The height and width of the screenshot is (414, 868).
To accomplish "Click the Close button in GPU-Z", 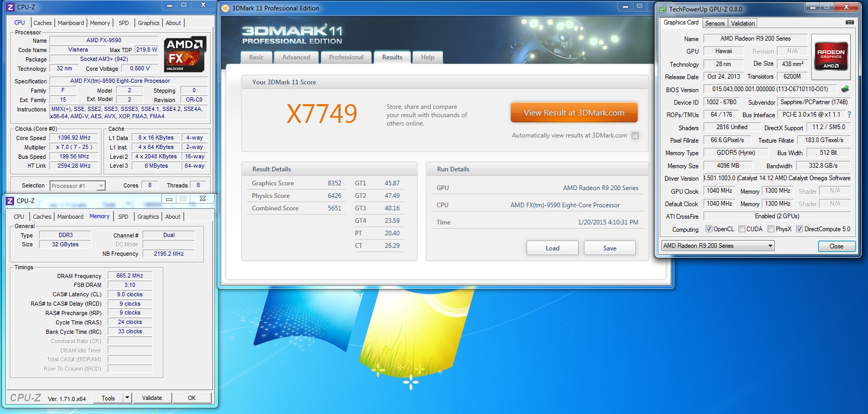I will pyautogui.click(x=836, y=246).
